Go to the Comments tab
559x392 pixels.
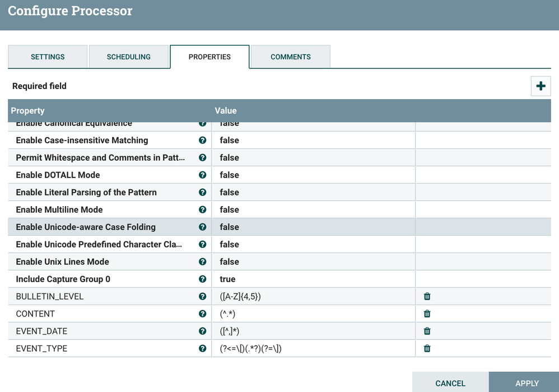291,57
